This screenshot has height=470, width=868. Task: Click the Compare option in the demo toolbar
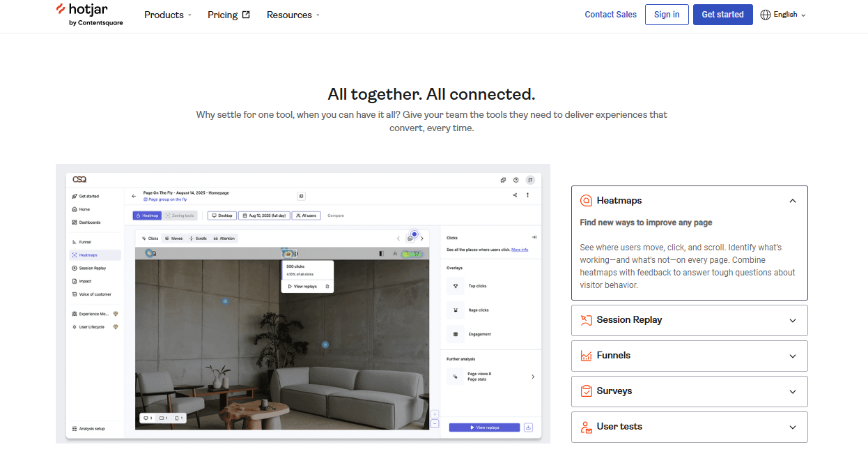(x=336, y=215)
